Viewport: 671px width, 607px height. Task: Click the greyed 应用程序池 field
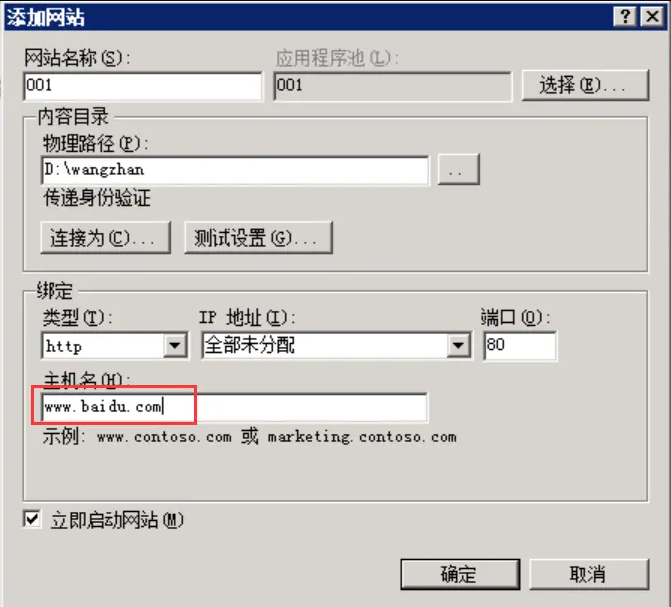click(392, 86)
